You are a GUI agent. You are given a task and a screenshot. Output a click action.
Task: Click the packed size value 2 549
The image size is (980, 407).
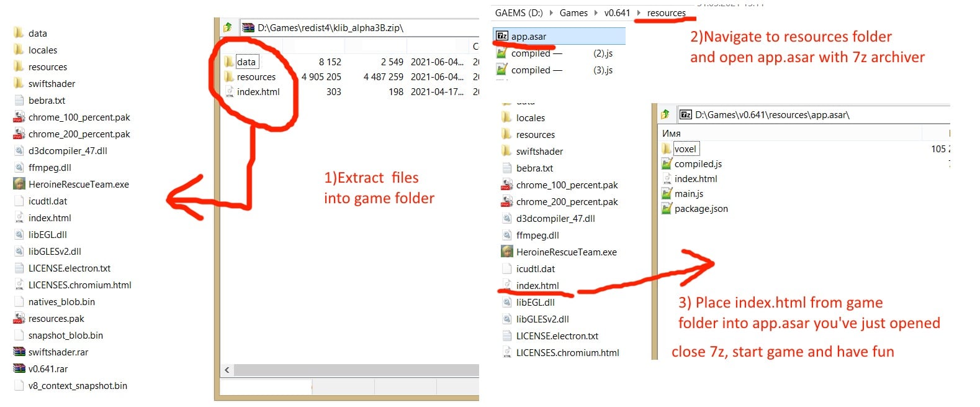[392, 62]
